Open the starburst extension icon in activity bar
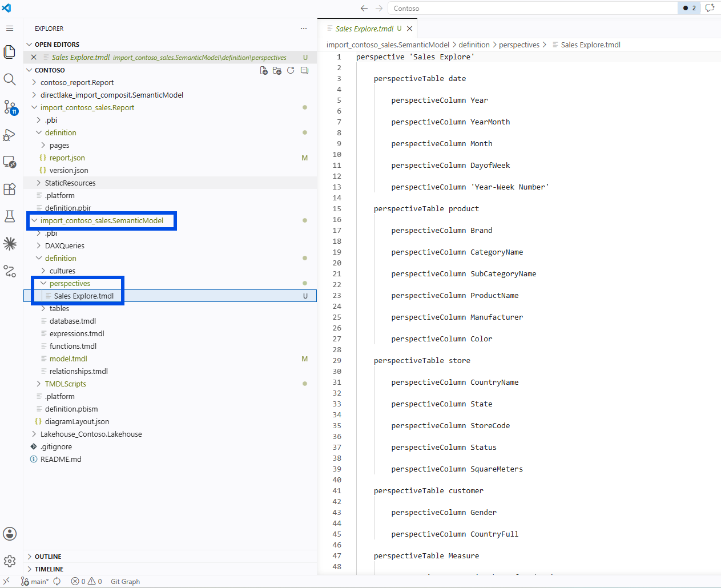Viewport: 721px width, 588px height. pyautogui.click(x=10, y=244)
